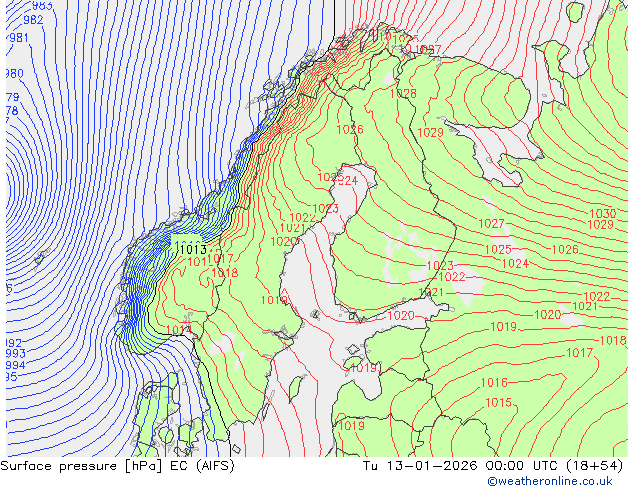The width and height of the screenshot is (634, 490).
Task: Click the 1024 label beside the eastern 1025
Action: point(515,264)
